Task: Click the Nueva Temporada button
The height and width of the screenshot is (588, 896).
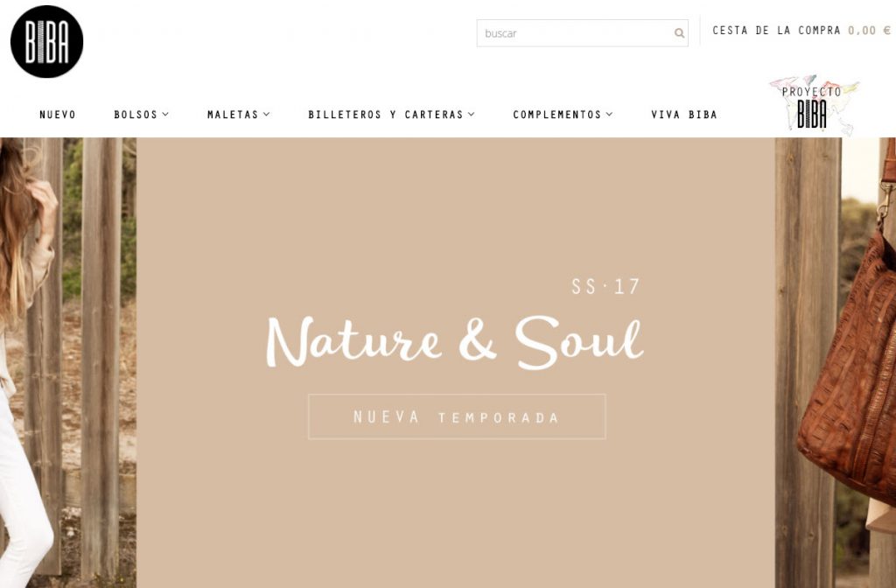Action: (457, 416)
